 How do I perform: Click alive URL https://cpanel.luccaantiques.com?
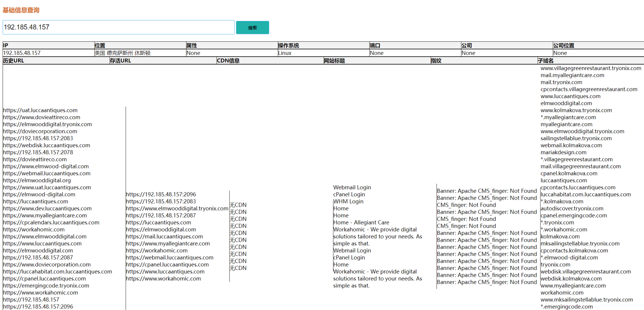pos(167,265)
